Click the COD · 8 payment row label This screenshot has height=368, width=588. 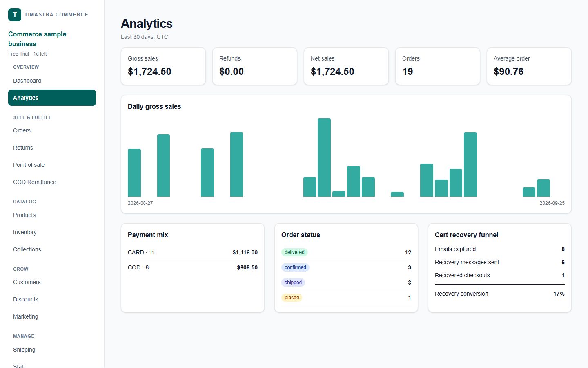tap(138, 267)
